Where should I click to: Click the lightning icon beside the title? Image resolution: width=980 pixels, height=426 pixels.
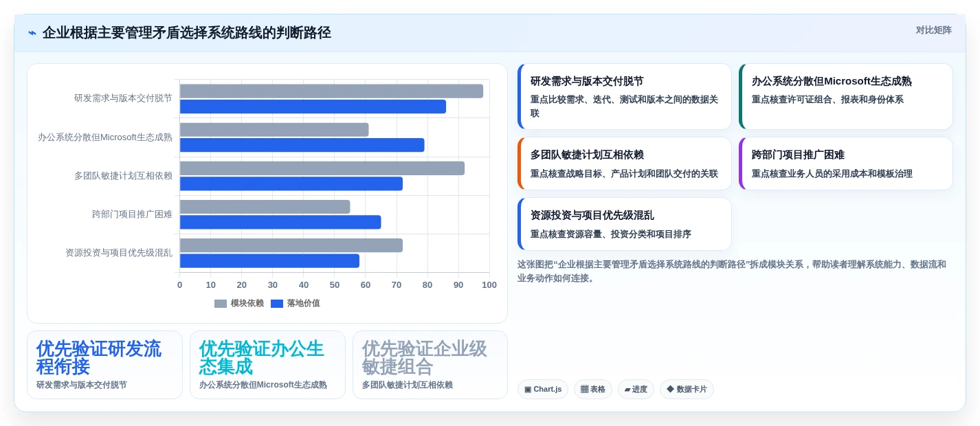(32, 33)
